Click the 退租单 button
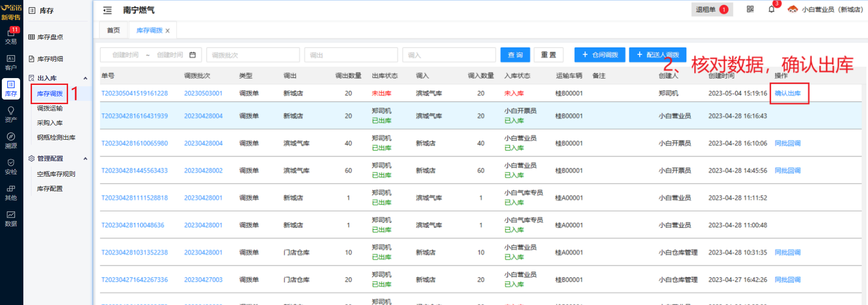Viewport: 868px width, 305px height. [712, 9]
